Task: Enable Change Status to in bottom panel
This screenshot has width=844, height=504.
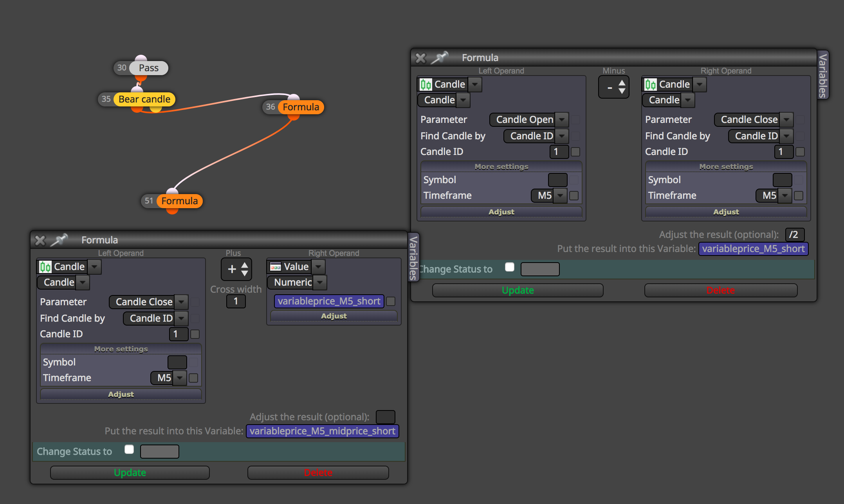Action: click(129, 449)
